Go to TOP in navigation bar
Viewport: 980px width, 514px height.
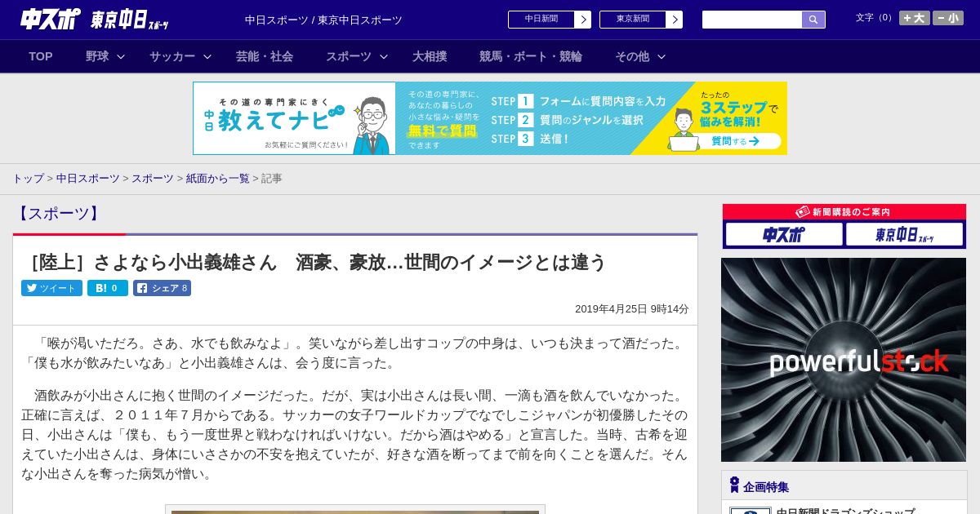tap(41, 56)
